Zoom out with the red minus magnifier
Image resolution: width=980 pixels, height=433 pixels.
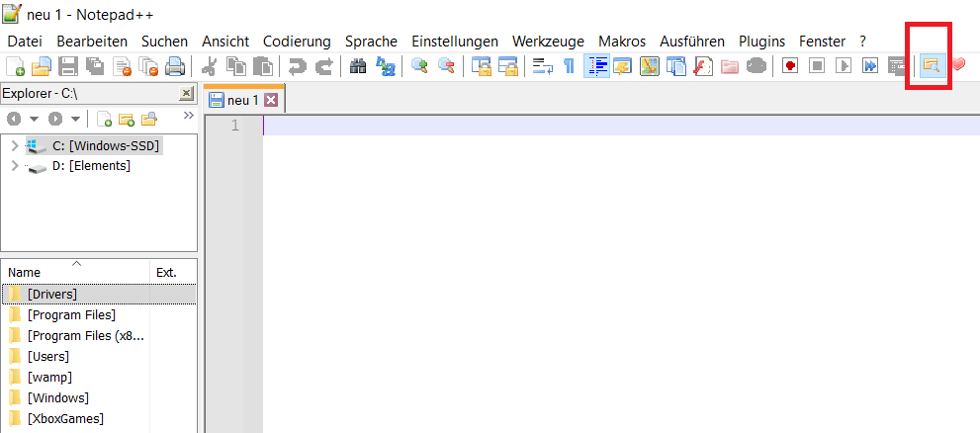click(446, 65)
